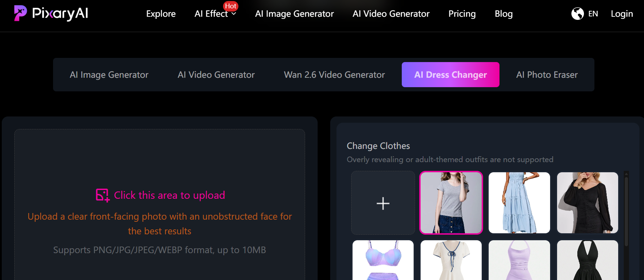The width and height of the screenshot is (644, 280).
Task: Add custom outfit with plus tile
Action: point(383,203)
